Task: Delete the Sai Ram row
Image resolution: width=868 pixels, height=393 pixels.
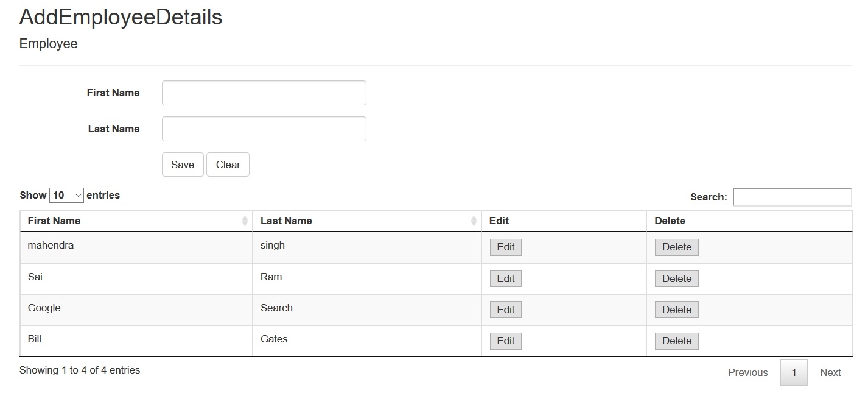Action: 677,278
